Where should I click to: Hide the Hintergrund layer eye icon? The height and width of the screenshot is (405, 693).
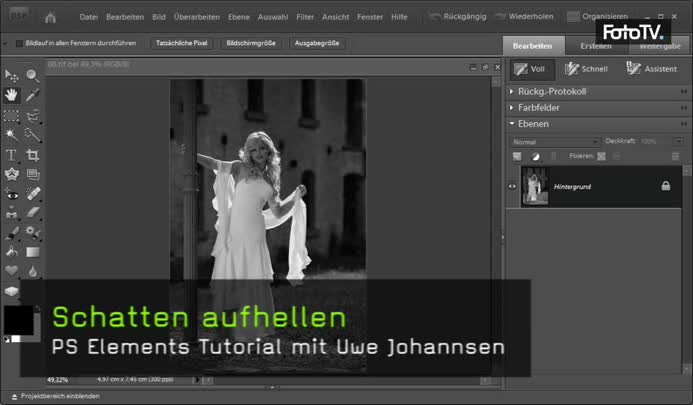coord(512,186)
